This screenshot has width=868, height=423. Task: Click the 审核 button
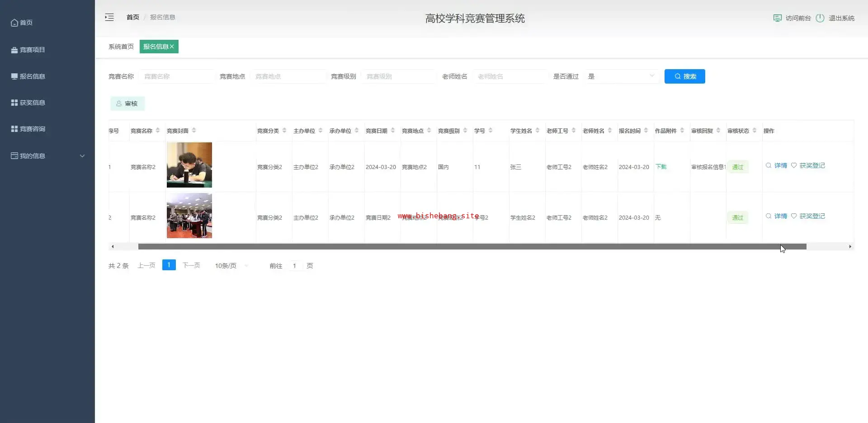point(127,103)
